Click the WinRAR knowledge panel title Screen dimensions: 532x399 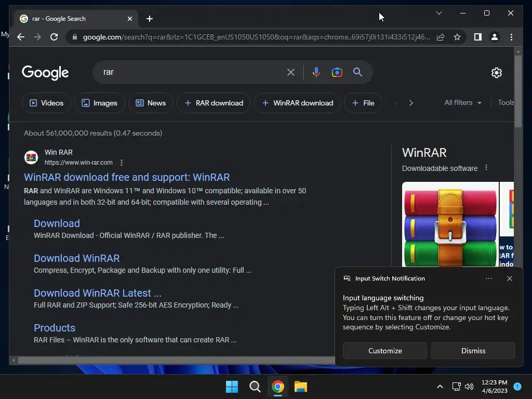tap(424, 153)
